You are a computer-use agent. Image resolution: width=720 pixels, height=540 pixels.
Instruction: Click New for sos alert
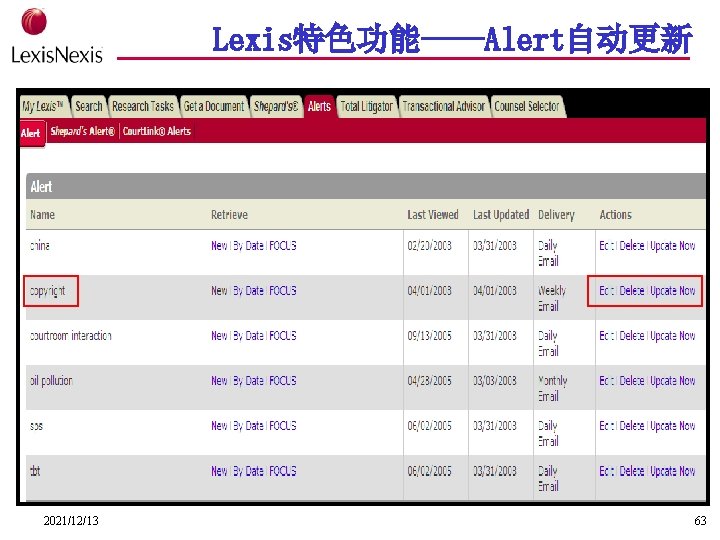tap(219, 426)
